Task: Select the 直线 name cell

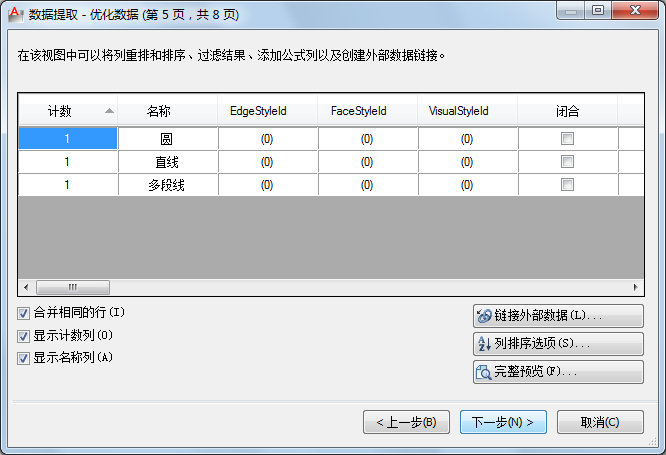Action: pos(168,161)
